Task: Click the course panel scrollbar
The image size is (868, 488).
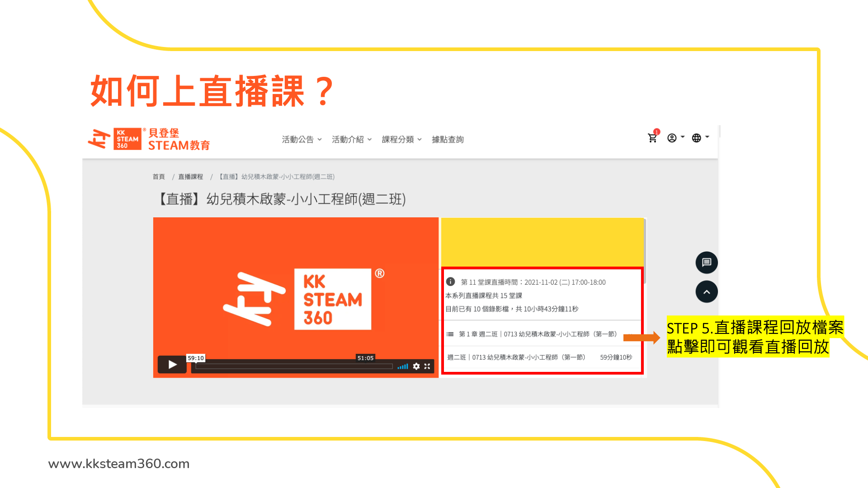Action: pos(645,251)
